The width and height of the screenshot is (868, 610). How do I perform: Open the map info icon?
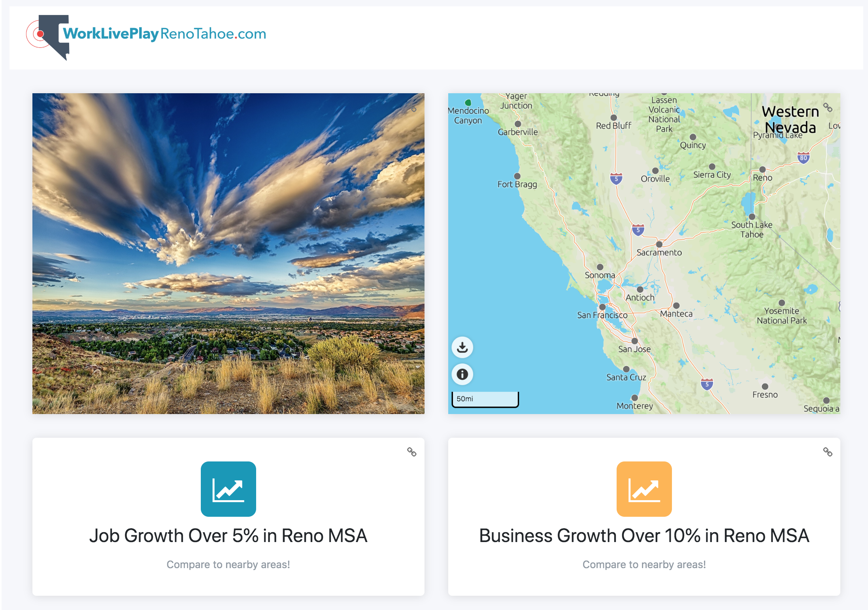(462, 374)
